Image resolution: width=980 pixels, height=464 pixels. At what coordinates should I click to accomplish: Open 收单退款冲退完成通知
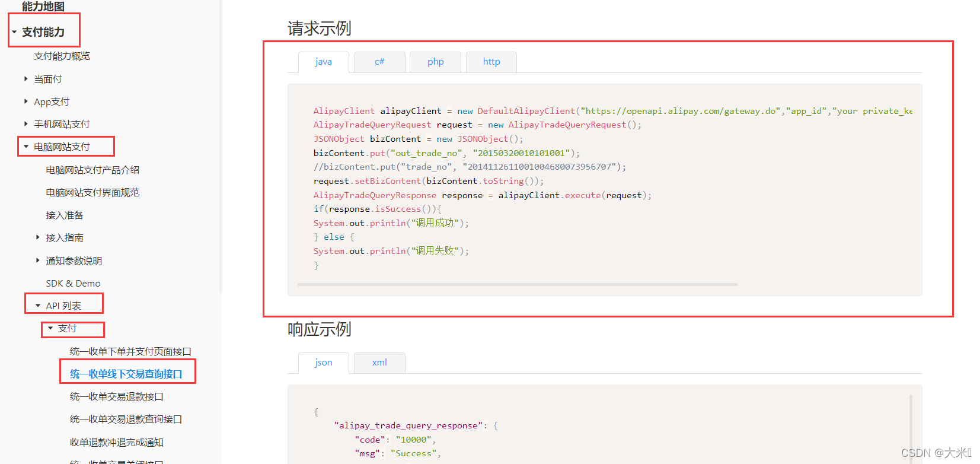click(117, 442)
